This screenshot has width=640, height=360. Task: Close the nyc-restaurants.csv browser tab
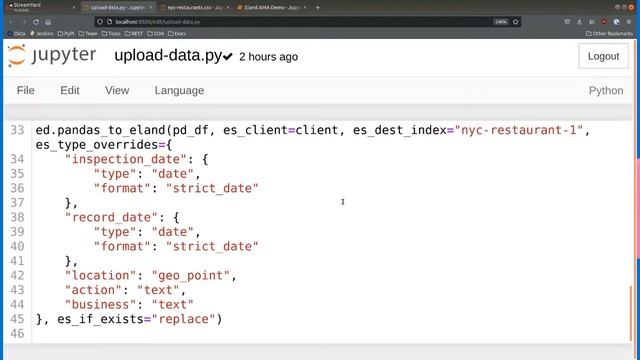coord(227,7)
